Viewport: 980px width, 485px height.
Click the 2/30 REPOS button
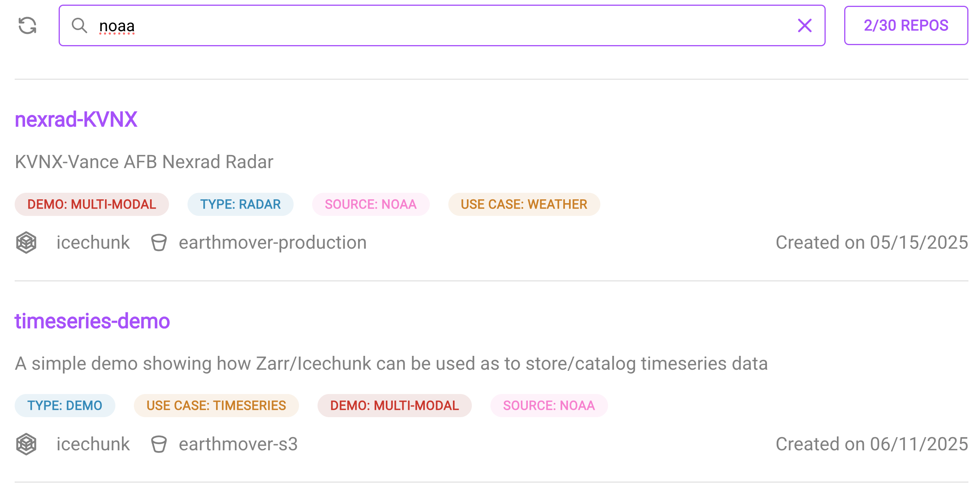tap(906, 26)
